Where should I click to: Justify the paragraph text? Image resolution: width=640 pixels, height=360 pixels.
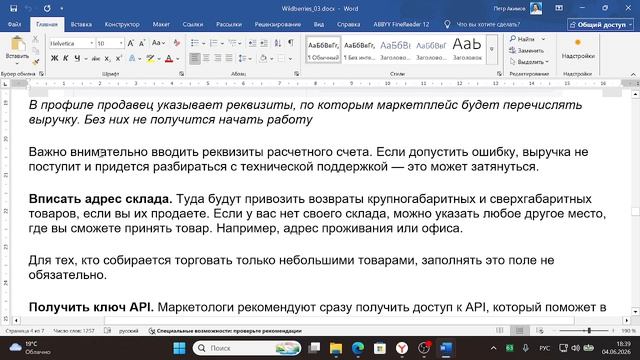coord(229,58)
